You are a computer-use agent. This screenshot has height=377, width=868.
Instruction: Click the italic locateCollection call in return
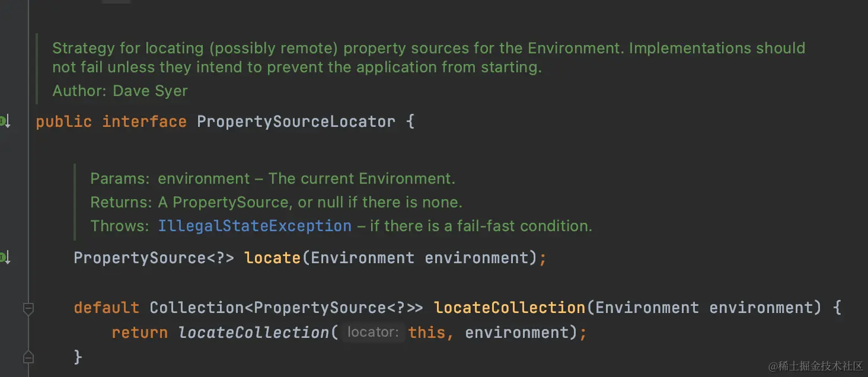click(254, 333)
